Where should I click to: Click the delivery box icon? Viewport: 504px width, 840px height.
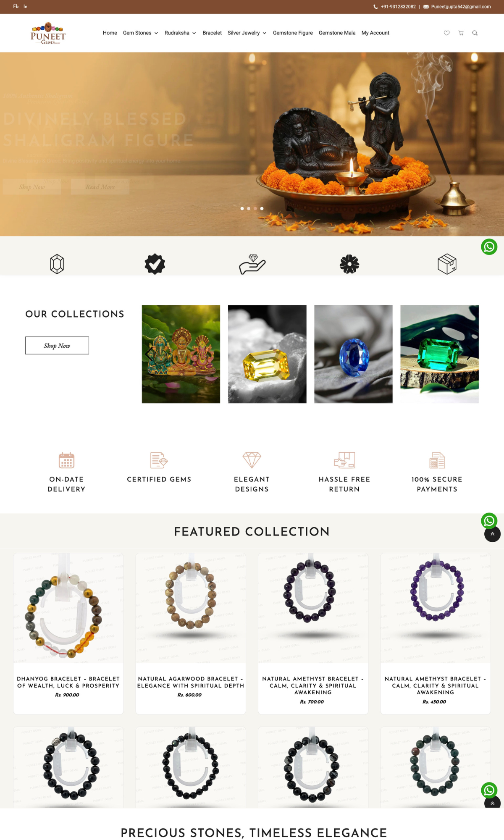(447, 264)
